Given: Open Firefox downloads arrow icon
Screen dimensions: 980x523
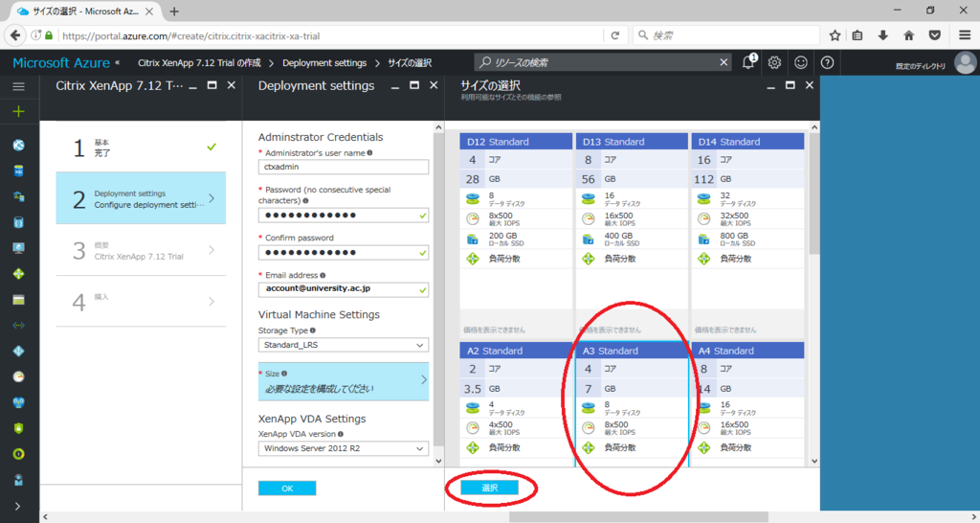Looking at the screenshot, I should pos(883,35).
